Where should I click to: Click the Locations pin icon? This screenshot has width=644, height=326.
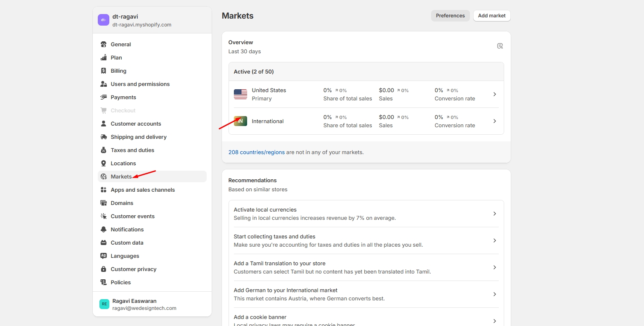(x=104, y=164)
